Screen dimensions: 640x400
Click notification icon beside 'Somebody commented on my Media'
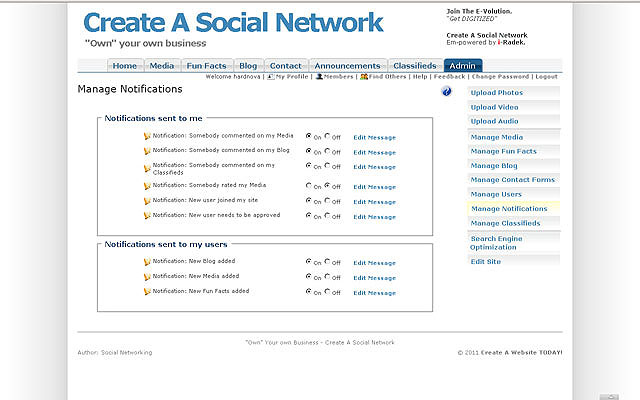pos(147,137)
